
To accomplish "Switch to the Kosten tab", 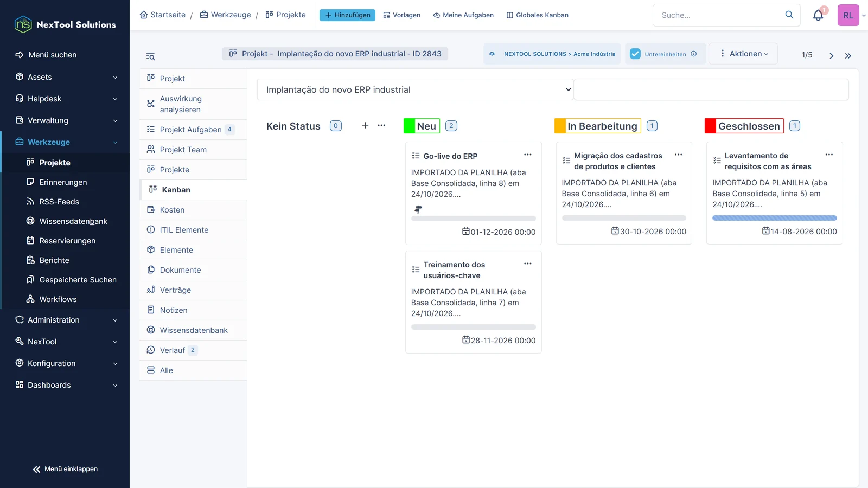I will coord(193,210).
